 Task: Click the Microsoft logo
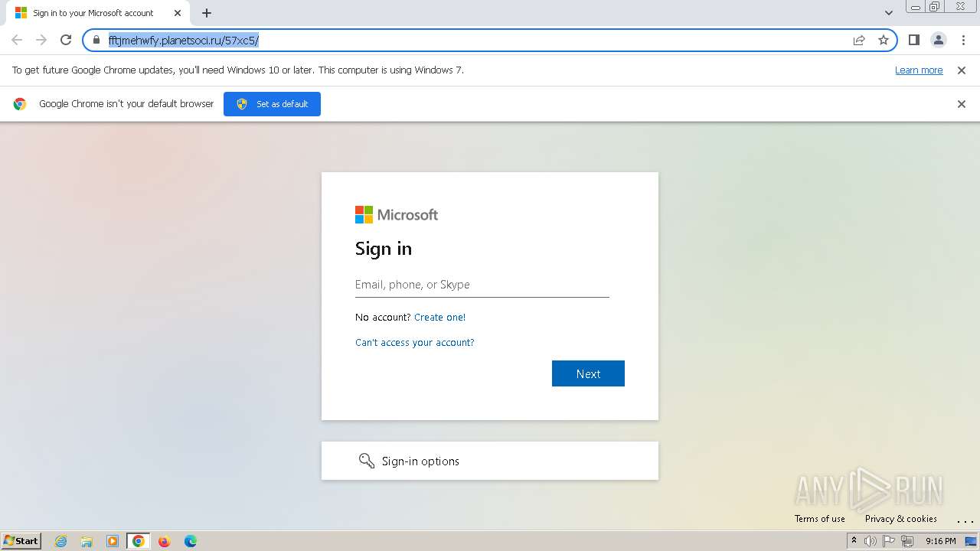pos(397,214)
